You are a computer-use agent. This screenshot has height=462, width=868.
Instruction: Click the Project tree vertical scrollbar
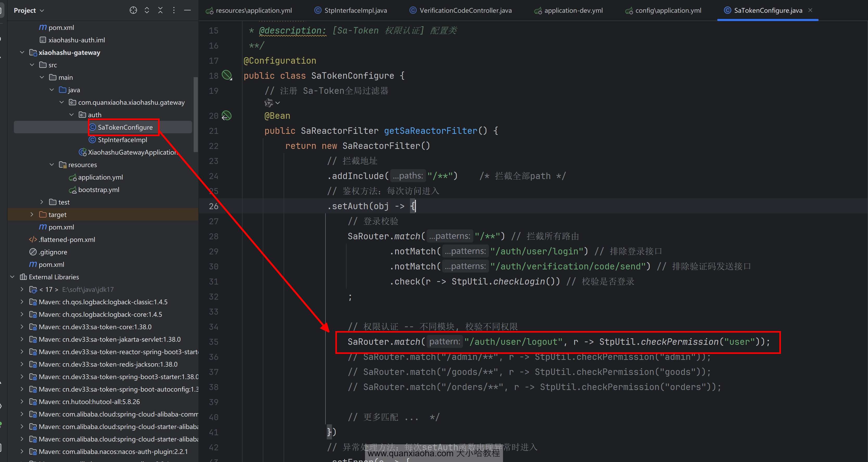point(195,115)
